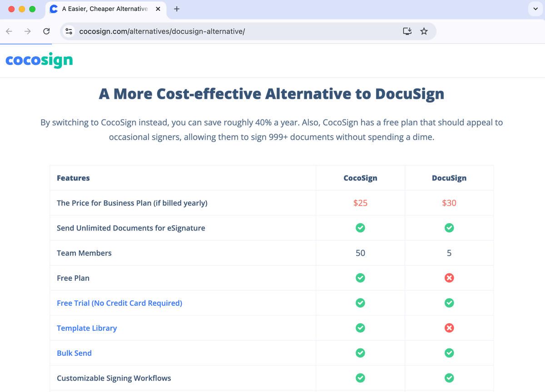Select the CocoSign browser tab
The width and height of the screenshot is (545, 392).
(x=105, y=9)
